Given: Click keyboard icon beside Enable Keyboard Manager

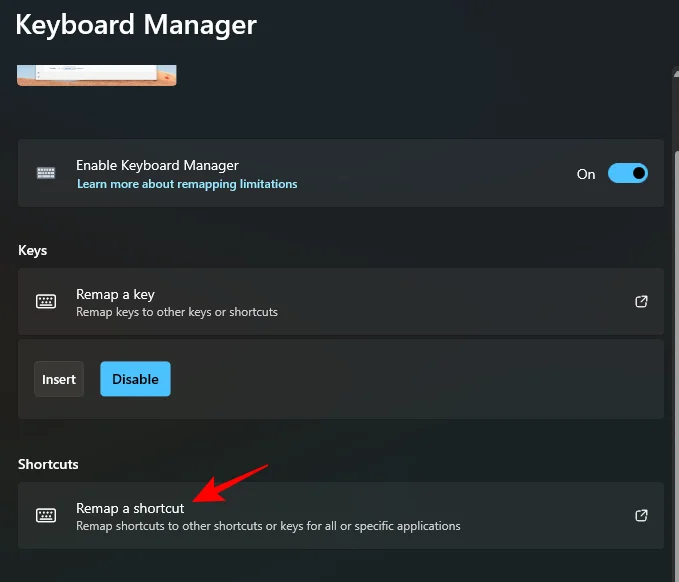Looking at the screenshot, I should (46, 173).
